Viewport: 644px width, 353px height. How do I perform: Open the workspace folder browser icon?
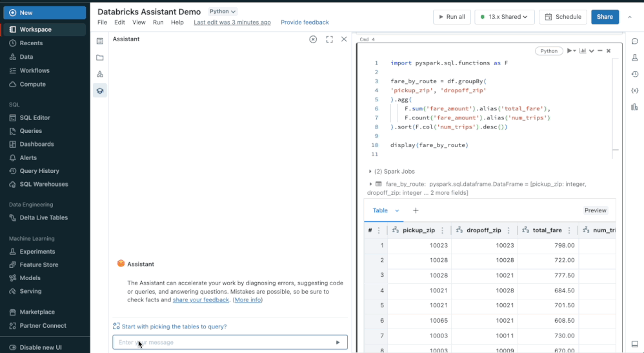click(x=100, y=57)
